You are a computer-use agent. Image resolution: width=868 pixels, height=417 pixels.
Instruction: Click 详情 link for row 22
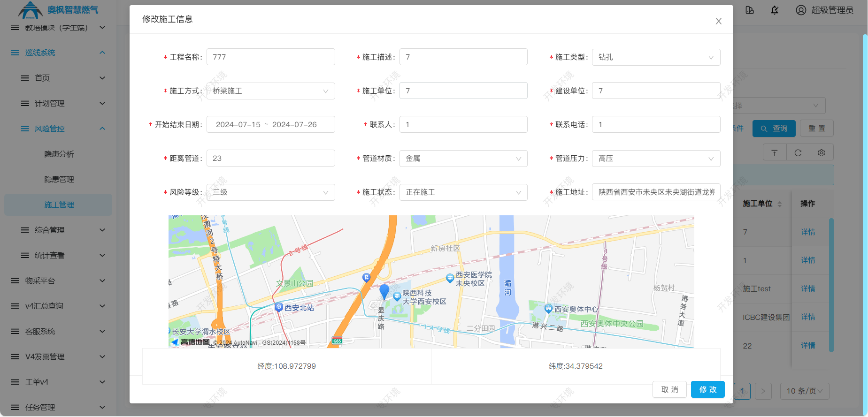click(x=808, y=346)
